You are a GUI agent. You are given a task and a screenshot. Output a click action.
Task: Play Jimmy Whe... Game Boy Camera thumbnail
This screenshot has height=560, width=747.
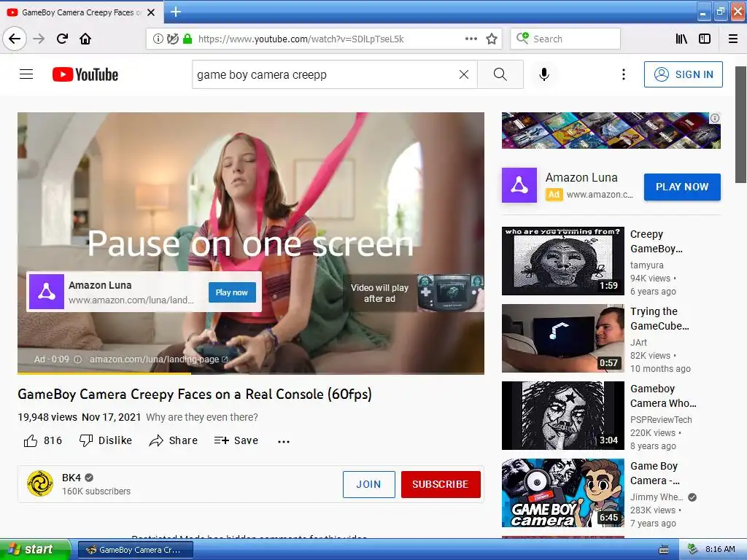pyautogui.click(x=562, y=493)
